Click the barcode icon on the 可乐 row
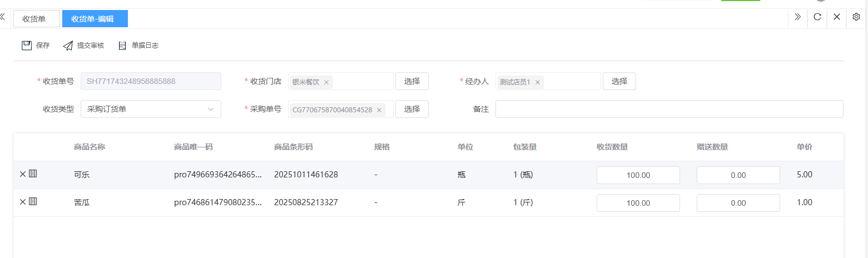This screenshot has height=258, width=868. pos(33,174)
